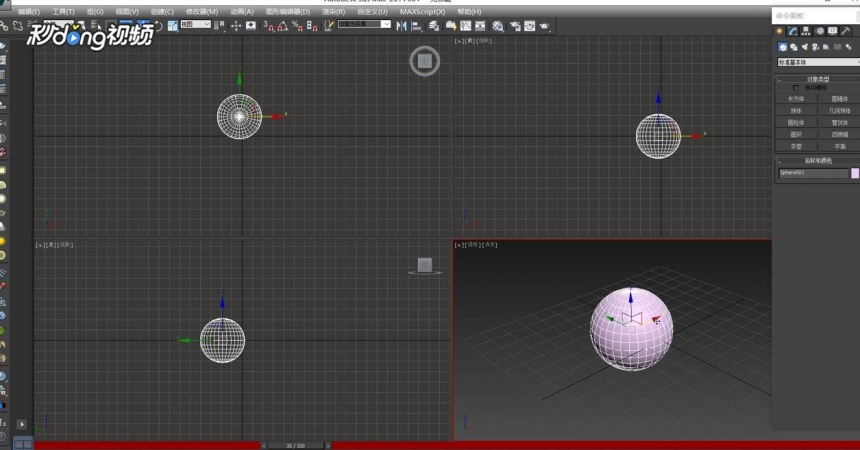This screenshot has width=860, height=450.
Task: Switch to Hierarchy panel tab
Action: [x=806, y=31]
